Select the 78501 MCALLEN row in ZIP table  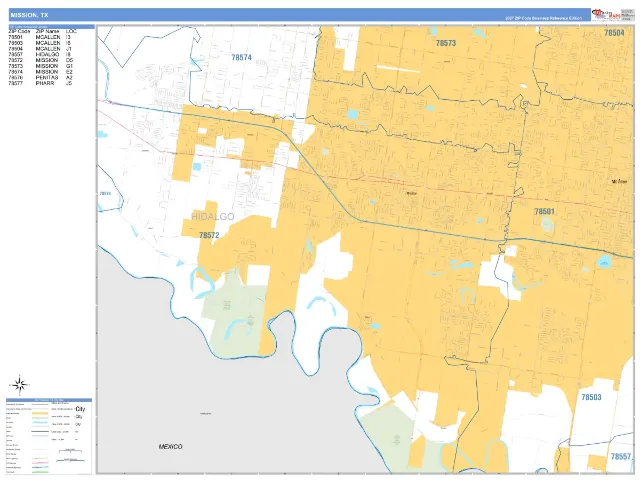pos(40,37)
